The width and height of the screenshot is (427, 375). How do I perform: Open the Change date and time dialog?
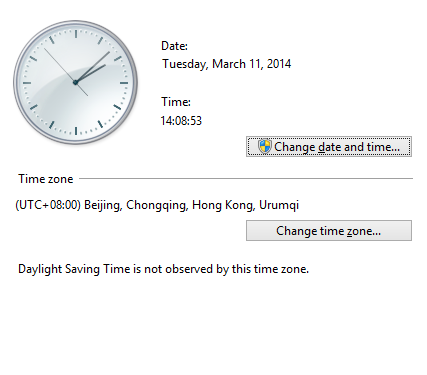(329, 147)
